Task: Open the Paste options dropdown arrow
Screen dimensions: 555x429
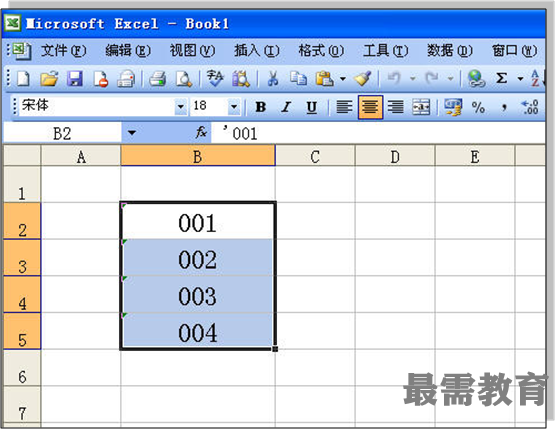Action: (343, 79)
